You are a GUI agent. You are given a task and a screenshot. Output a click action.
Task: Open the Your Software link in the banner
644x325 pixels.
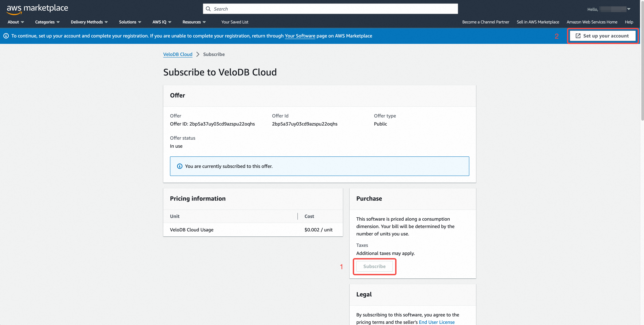coord(300,36)
